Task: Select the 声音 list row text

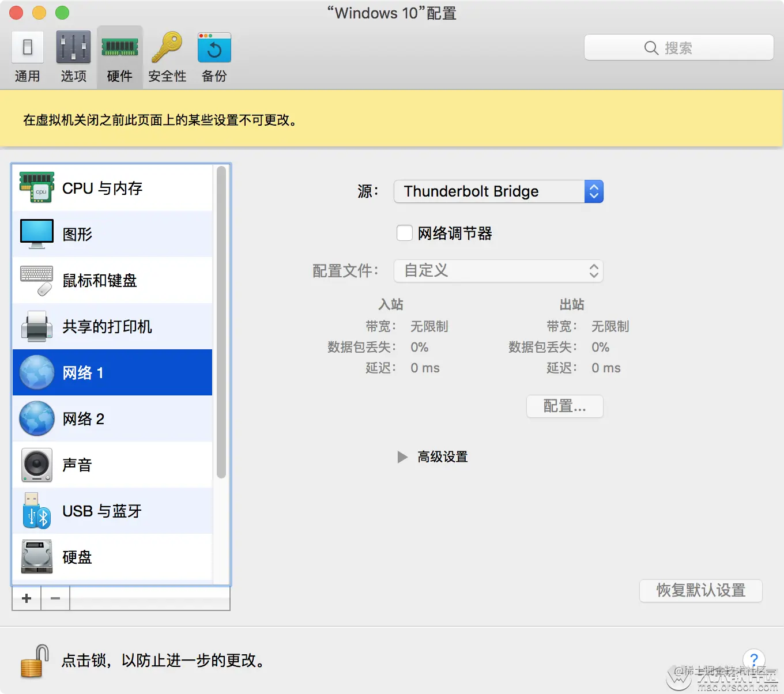Action: pos(77,465)
